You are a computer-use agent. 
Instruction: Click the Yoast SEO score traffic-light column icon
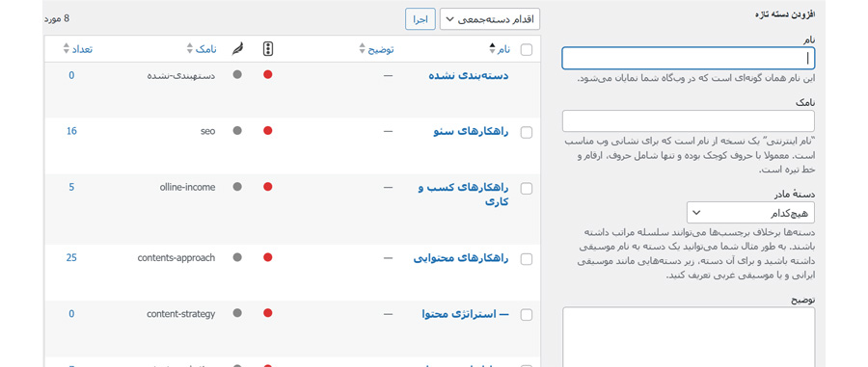268,49
